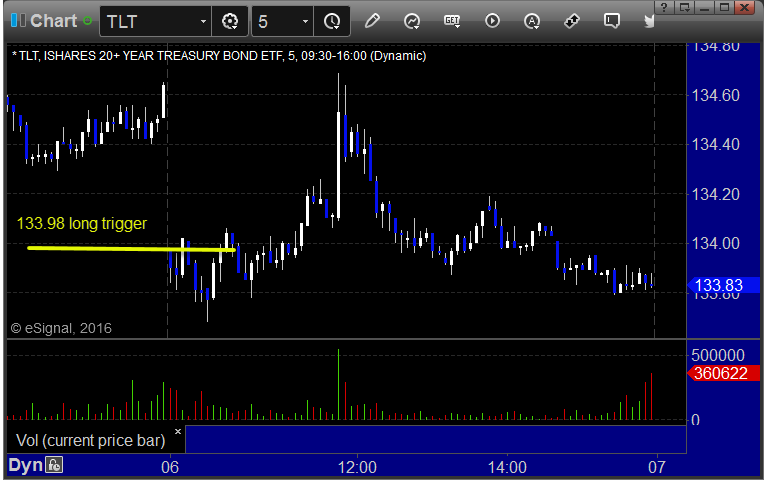Click the 134.40 price axis label

click(x=716, y=144)
